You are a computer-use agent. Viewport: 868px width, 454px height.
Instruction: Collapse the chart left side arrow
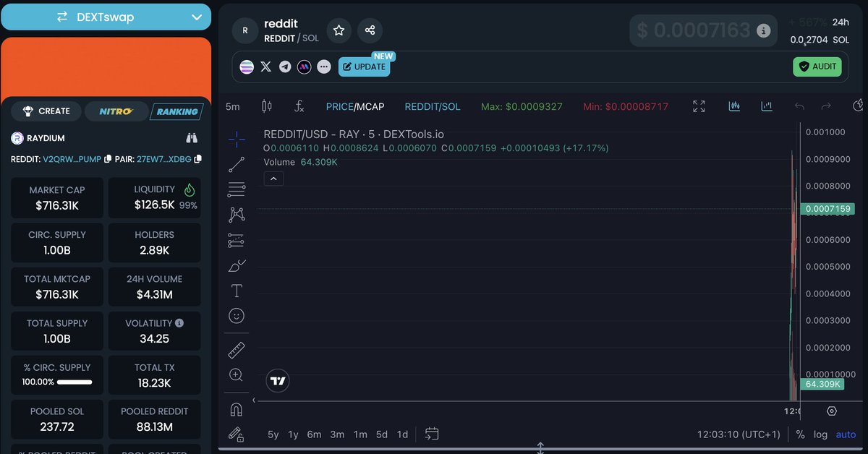[254, 400]
